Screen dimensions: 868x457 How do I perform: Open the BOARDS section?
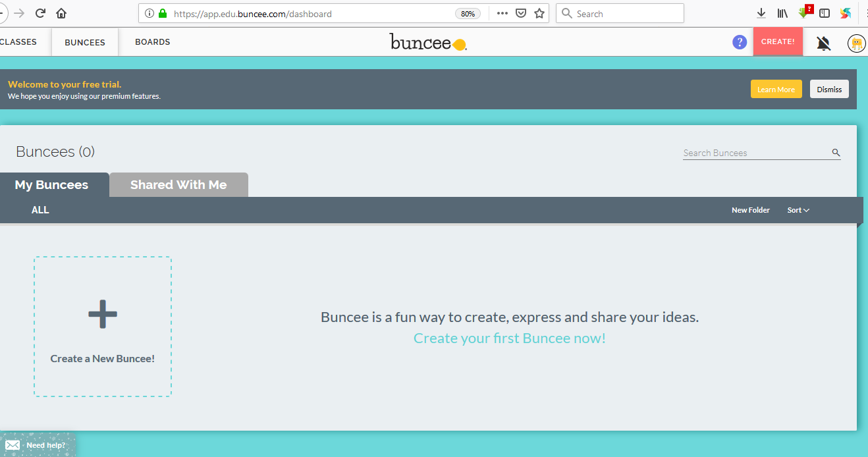152,41
